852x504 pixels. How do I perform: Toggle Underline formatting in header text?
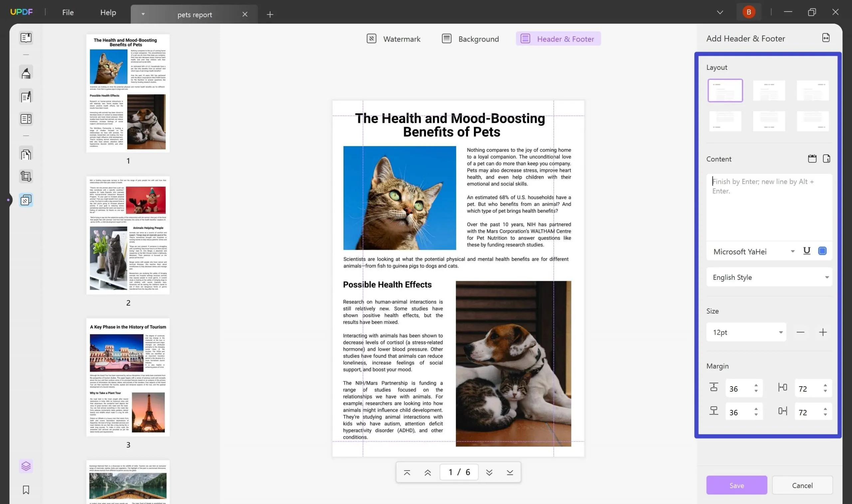point(806,251)
